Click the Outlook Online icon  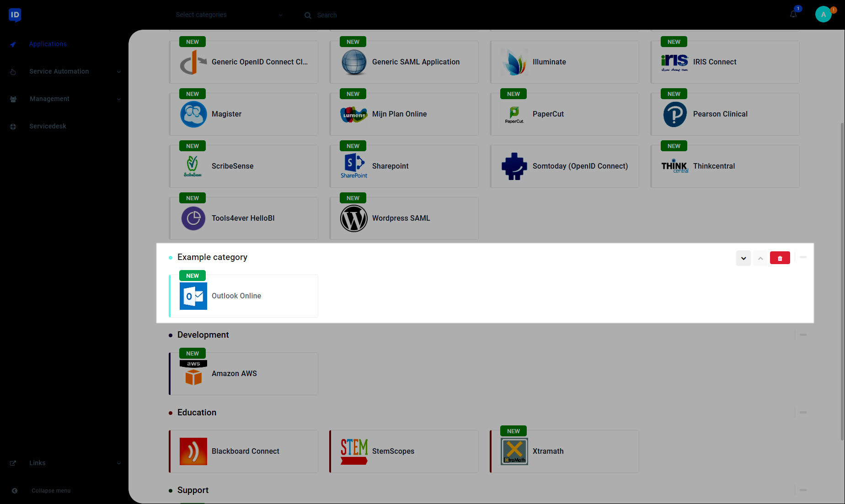click(193, 296)
